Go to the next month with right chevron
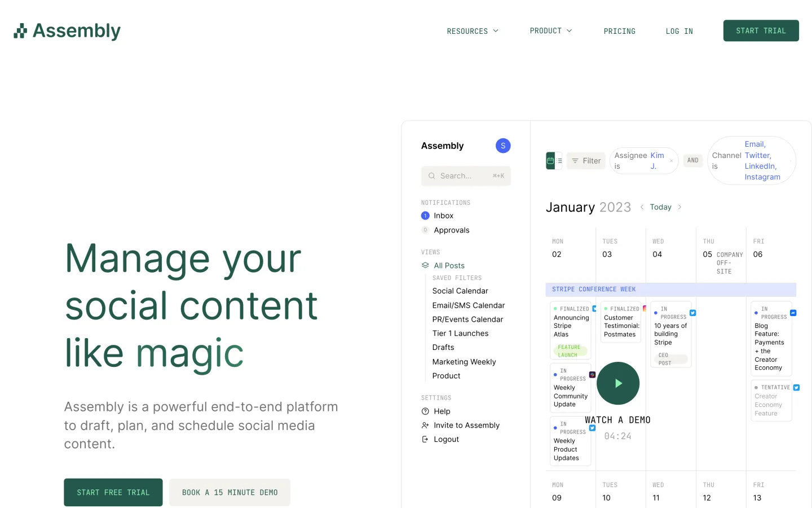This screenshot has height=508, width=812. [679, 207]
